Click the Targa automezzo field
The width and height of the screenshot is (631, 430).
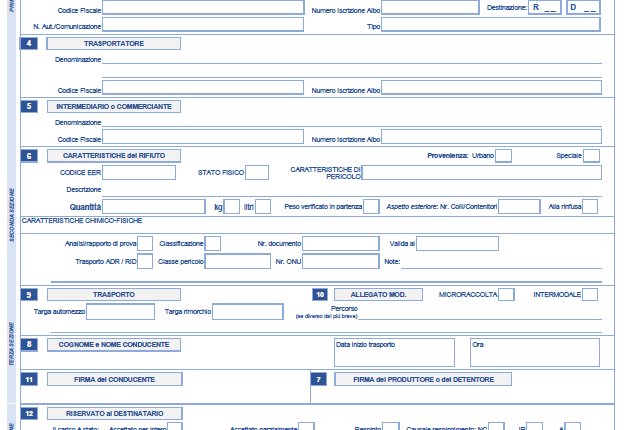tap(120, 312)
